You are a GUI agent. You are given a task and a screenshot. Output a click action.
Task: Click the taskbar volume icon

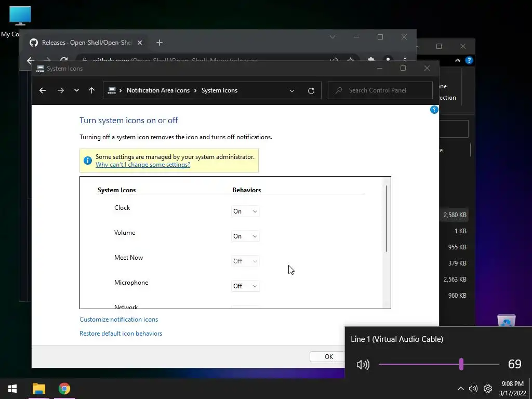click(473, 389)
